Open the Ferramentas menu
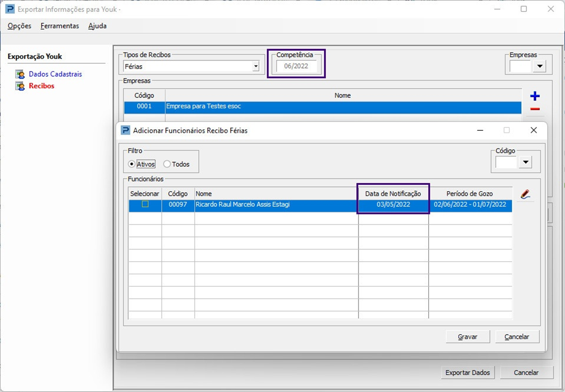 point(60,26)
